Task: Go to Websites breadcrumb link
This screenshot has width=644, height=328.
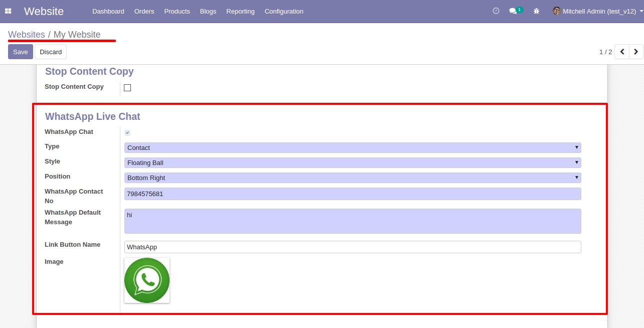Action: 27,35
